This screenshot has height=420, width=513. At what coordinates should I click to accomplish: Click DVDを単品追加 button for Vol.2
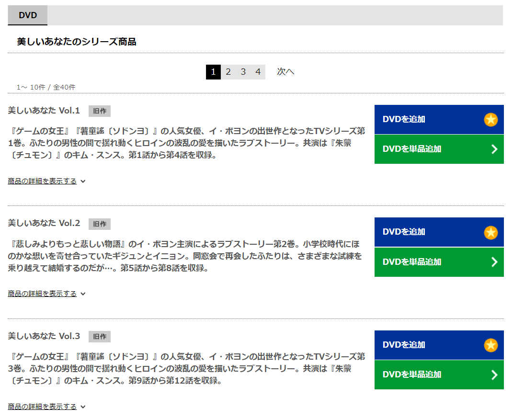tap(439, 262)
